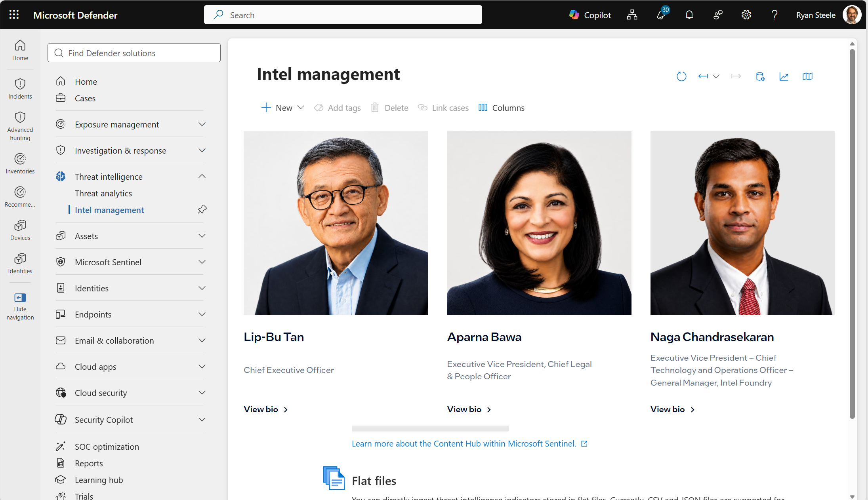Open the Copilot button in header
Screen dimensions: 868x500
click(x=590, y=15)
